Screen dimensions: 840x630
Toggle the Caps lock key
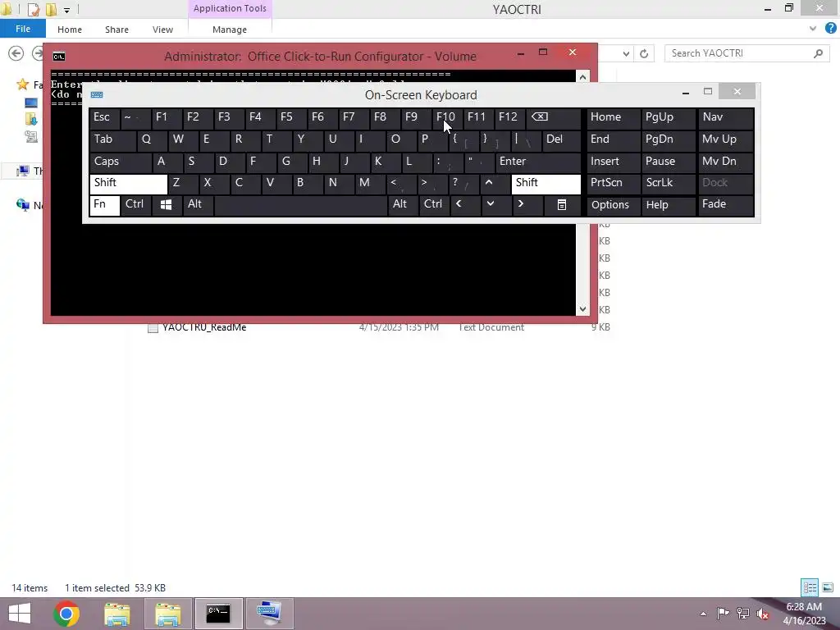tap(121, 162)
